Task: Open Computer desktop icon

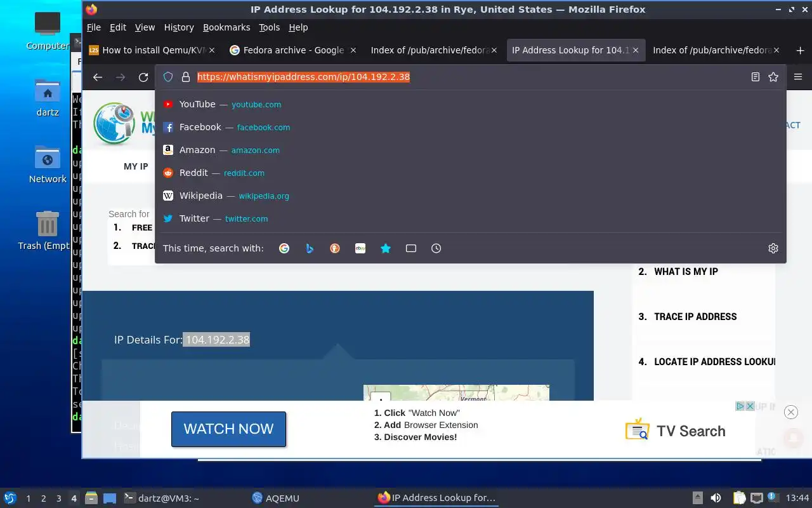Action: pos(48,30)
